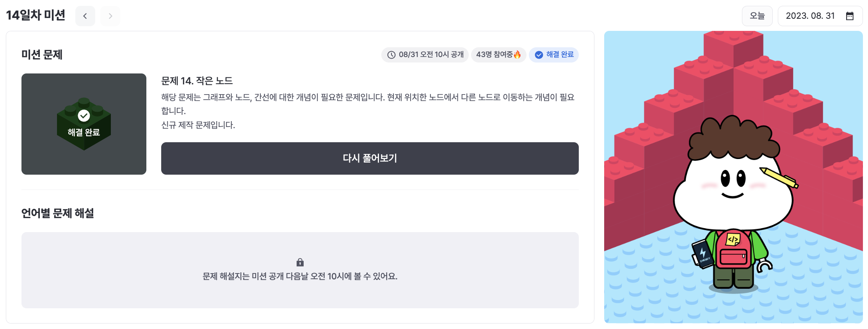Image resolution: width=868 pixels, height=329 pixels.
Task: Click the locked explanation notice panel
Action: [300, 270]
